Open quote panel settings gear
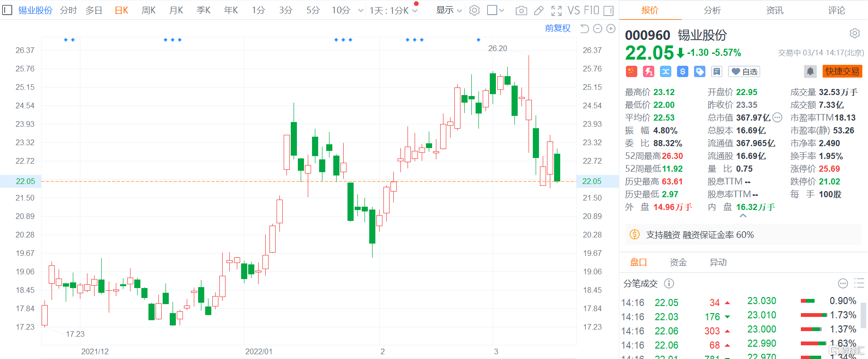This screenshot has width=868, height=359. click(855, 33)
